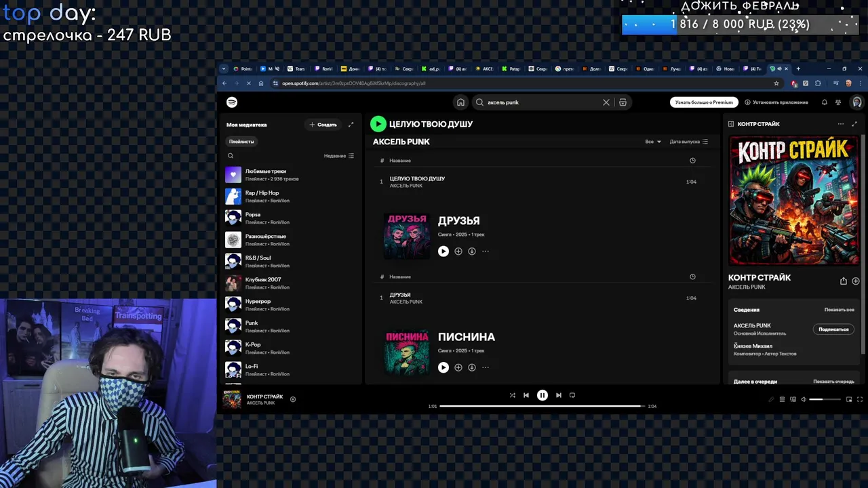This screenshot has height=488, width=868.
Task: Add ПИСНИНА to your library
Action: pyautogui.click(x=458, y=367)
